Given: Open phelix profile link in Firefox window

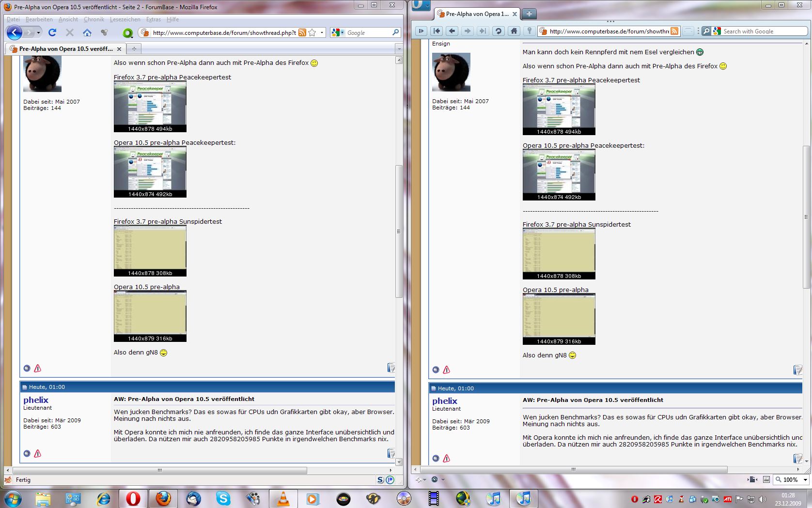Looking at the screenshot, I should click(36, 400).
